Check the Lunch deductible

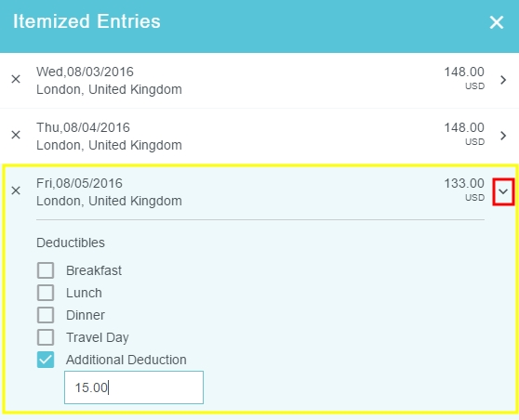tap(46, 293)
